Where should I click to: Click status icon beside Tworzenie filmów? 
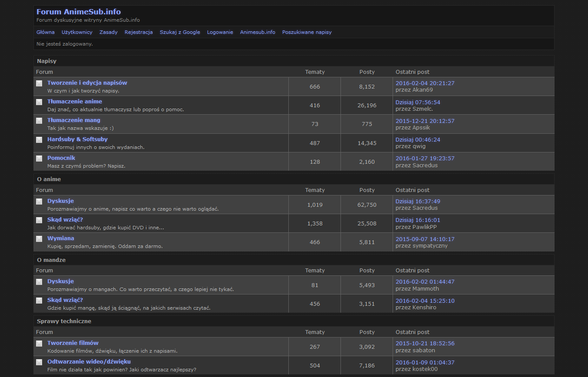pyautogui.click(x=39, y=344)
